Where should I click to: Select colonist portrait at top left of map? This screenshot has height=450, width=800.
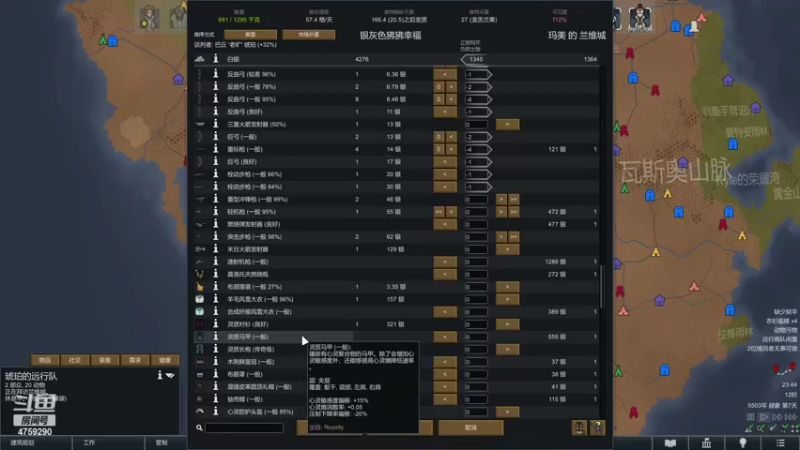coord(149,17)
